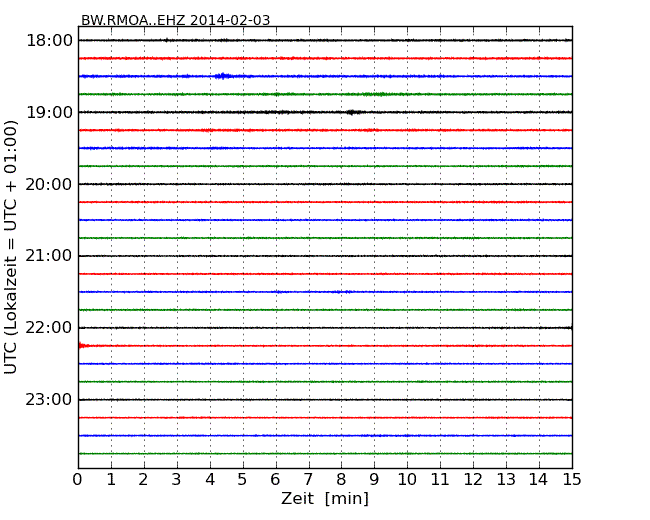The width and height of the screenshot is (650, 520).
Task: Select the 21:00 y-axis tick label
Action: click(48, 256)
